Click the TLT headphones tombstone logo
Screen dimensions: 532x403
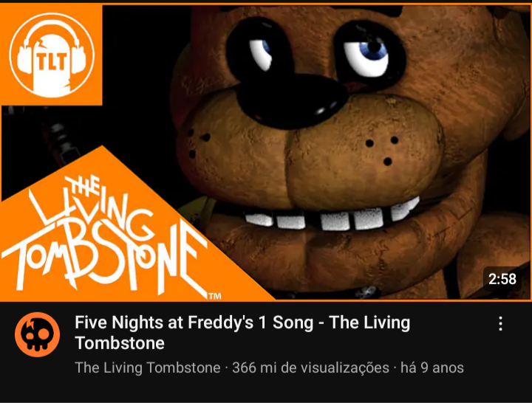[x=52, y=55]
